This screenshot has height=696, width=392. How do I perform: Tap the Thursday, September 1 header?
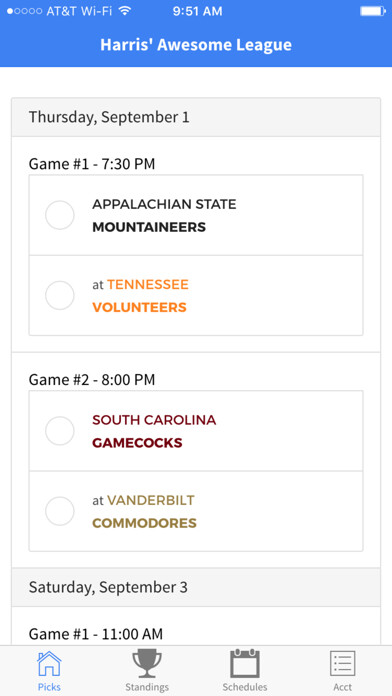click(196, 117)
